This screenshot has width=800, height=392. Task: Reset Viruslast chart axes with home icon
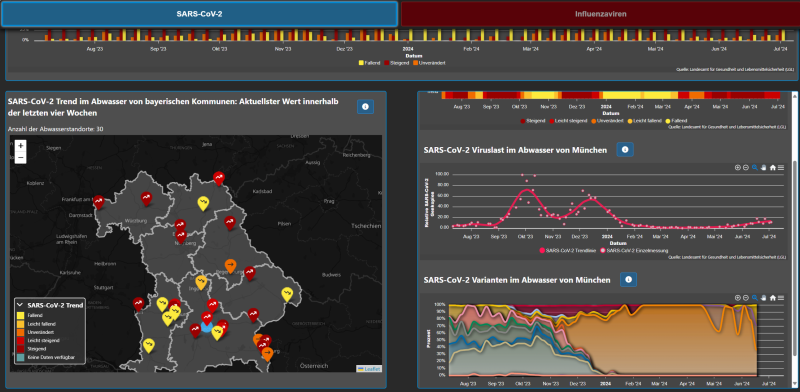point(773,167)
